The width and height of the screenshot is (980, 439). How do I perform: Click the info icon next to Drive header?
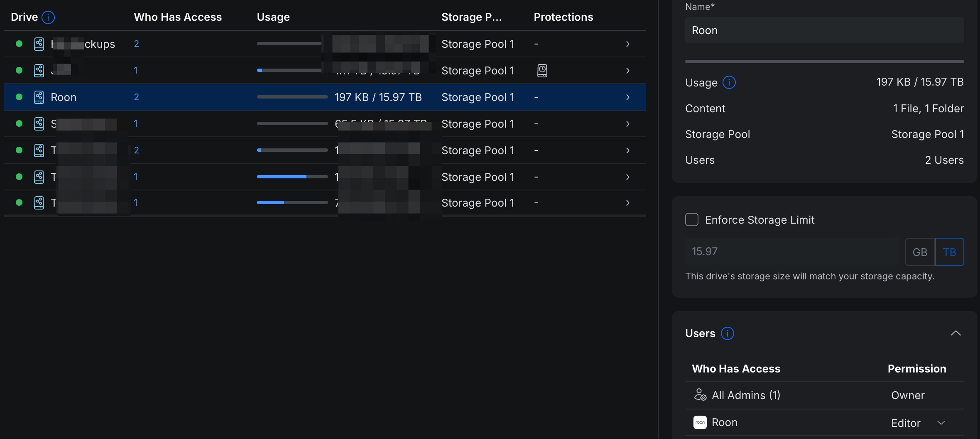click(x=48, y=17)
